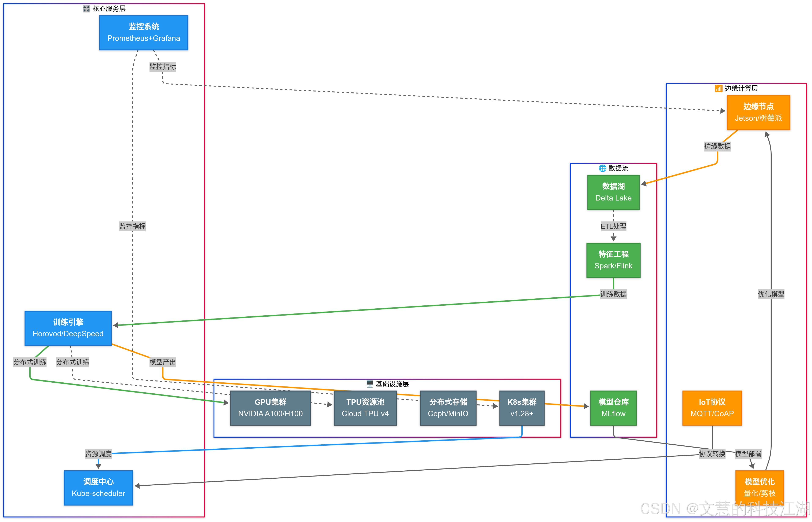The width and height of the screenshot is (812, 522).
Task: Click the 数据流 group title
Action: pyautogui.click(x=619, y=168)
